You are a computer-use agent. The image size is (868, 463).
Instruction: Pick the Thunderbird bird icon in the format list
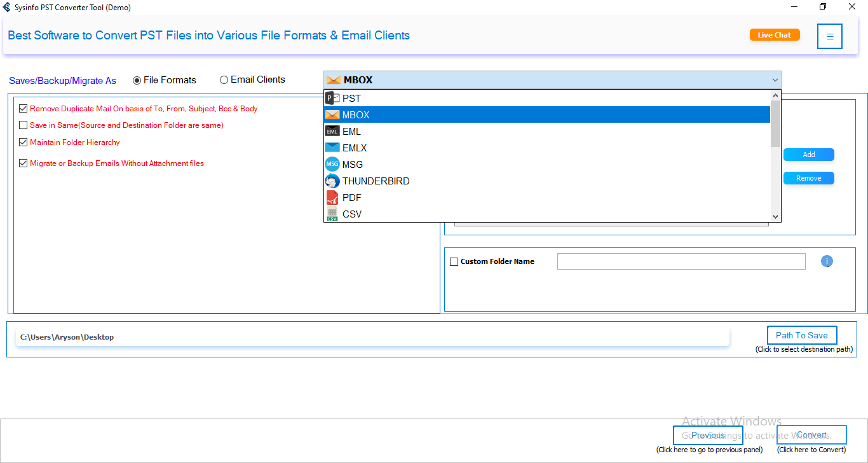click(x=332, y=181)
